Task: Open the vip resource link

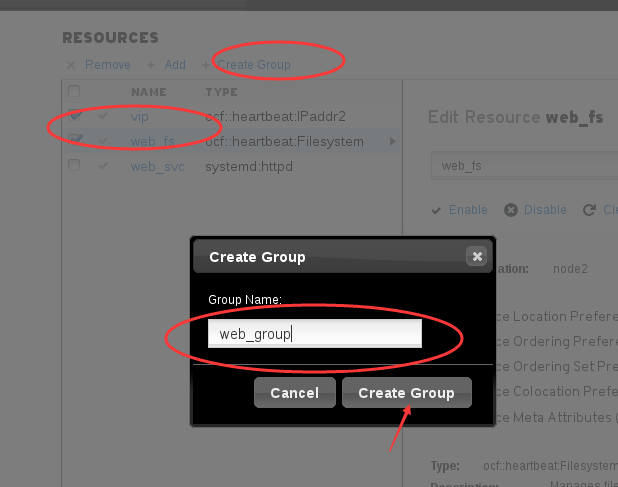Action: (x=140, y=117)
